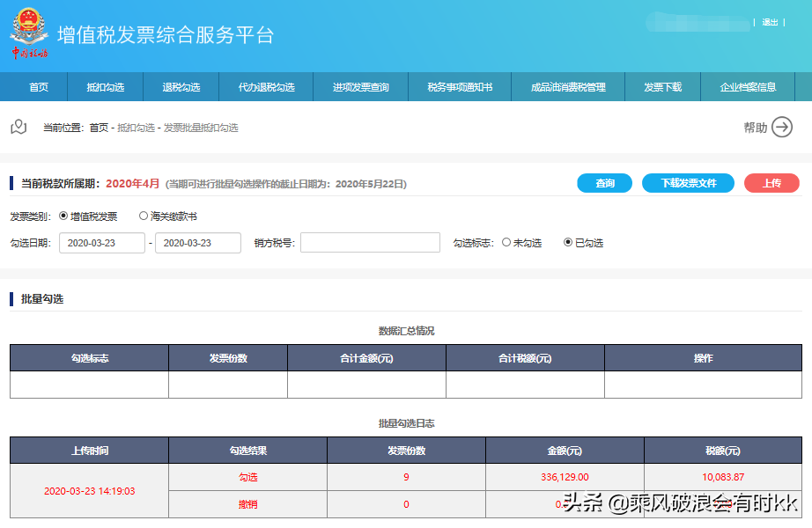Navigate to 进项发票查询
812x528 pixels.
coord(361,88)
